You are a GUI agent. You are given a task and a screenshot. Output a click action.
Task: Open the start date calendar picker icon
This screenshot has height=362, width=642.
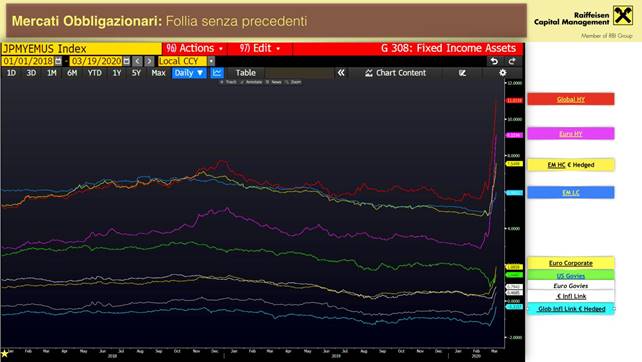tap(59, 61)
